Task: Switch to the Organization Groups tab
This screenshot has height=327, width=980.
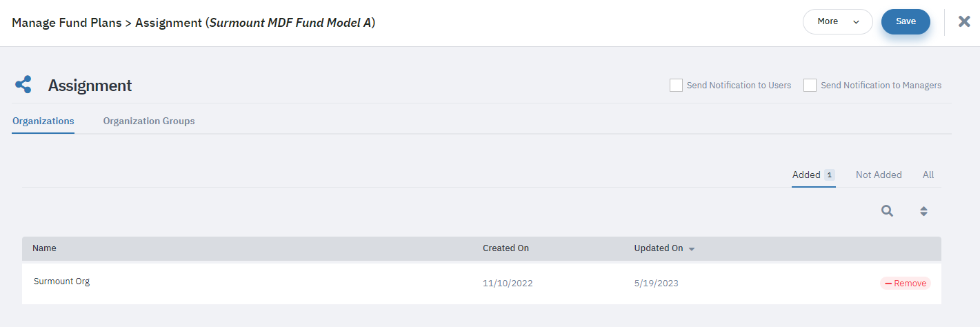Action: click(x=149, y=121)
